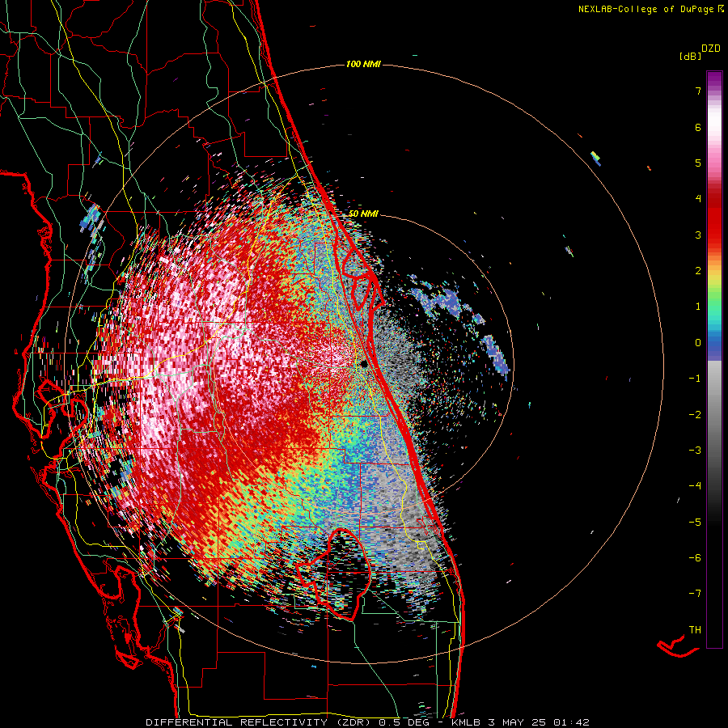Click the Lake Okeechobee red outline

click(x=335, y=575)
